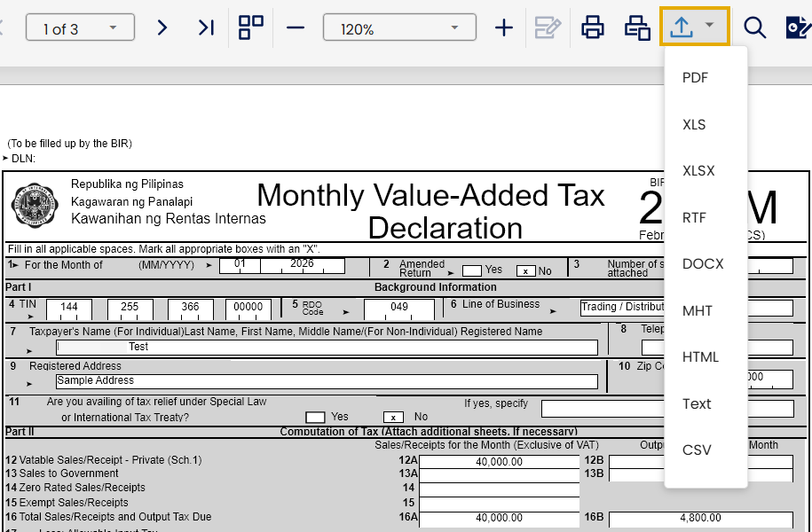Click the empty field 15
The width and height of the screenshot is (812, 532).
(x=500, y=504)
